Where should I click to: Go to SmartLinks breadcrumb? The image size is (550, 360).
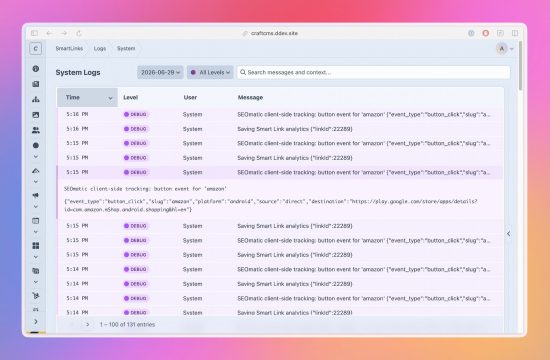coord(69,48)
